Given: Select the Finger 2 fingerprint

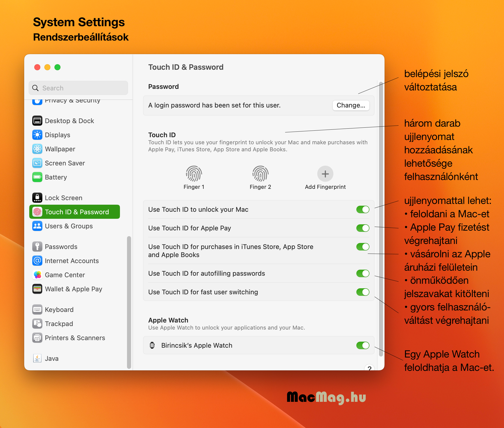Looking at the screenshot, I should tap(260, 174).
